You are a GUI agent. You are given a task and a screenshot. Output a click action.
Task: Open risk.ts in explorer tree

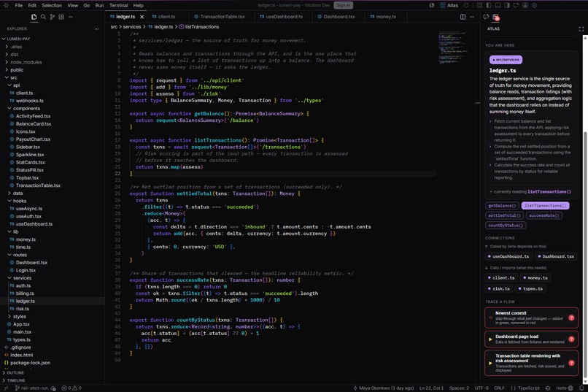click(53, 309)
